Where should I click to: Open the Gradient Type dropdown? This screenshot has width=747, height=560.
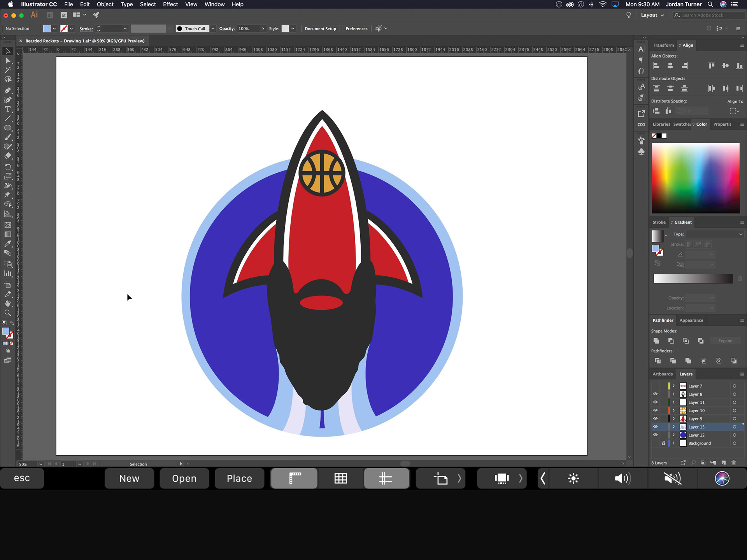(714, 234)
